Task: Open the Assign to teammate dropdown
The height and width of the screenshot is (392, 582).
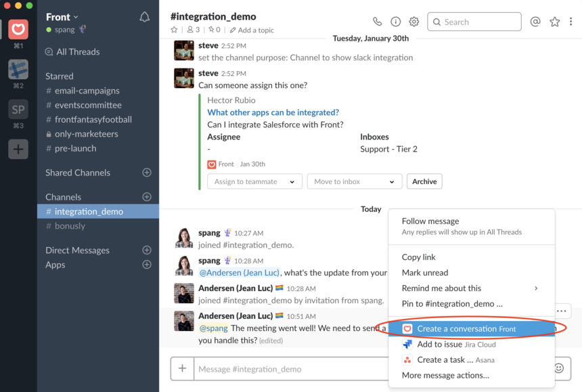Action: click(254, 181)
